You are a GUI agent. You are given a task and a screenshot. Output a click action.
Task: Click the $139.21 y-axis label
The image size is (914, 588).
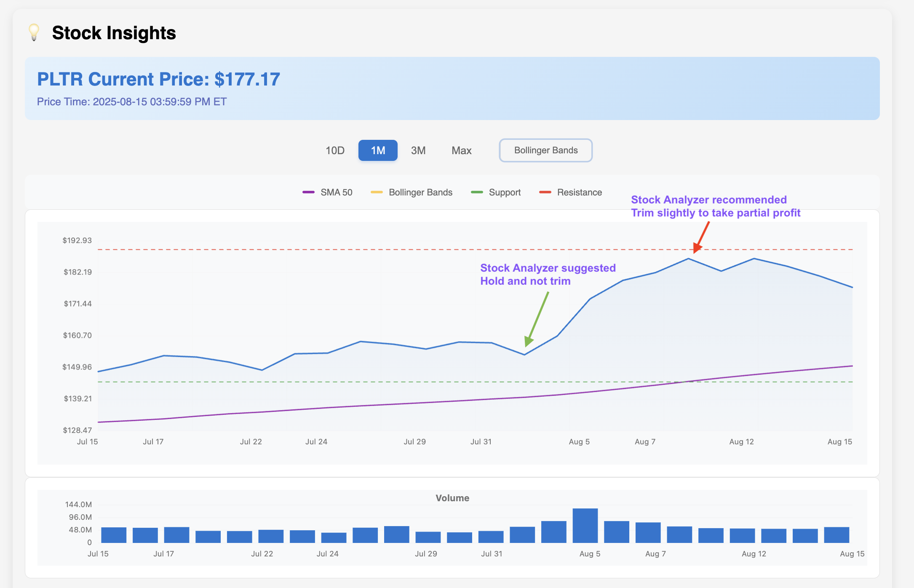[78, 398]
